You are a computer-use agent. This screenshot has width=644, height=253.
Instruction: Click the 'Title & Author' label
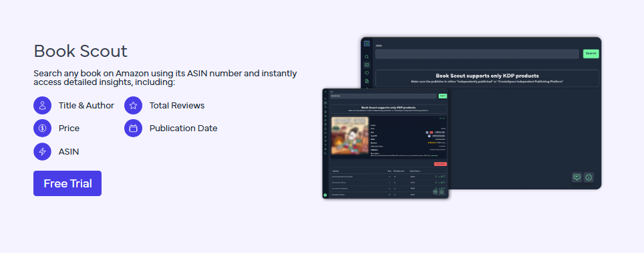coord(86,105)
